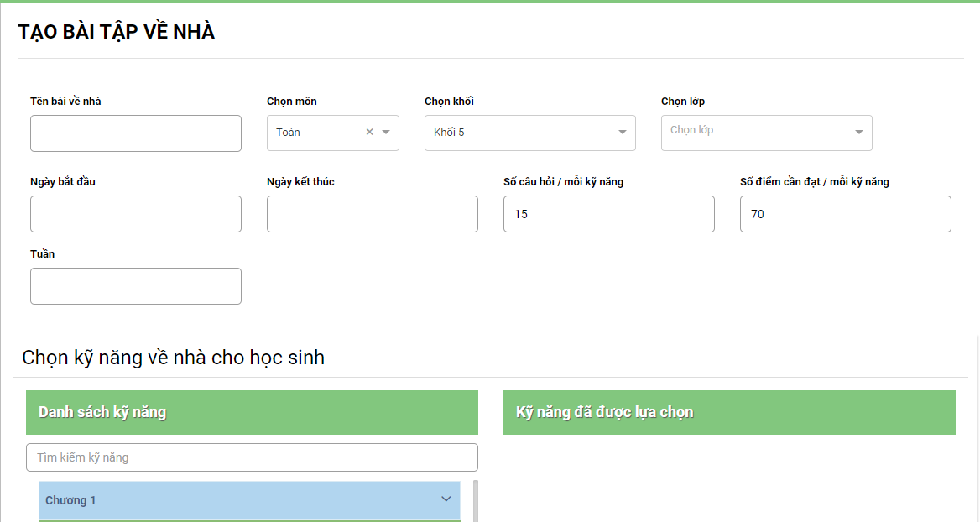Viewport: 980px width, 522px height.
Task: Click the skill list vertical scrollbar
Action: click(x=476, y=501)
